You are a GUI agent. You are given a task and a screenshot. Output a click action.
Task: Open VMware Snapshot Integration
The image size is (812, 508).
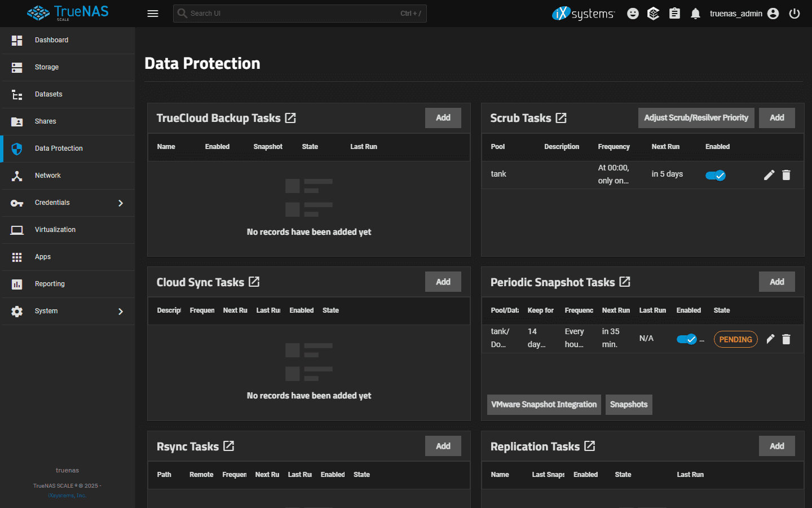[x=544, y=405]
